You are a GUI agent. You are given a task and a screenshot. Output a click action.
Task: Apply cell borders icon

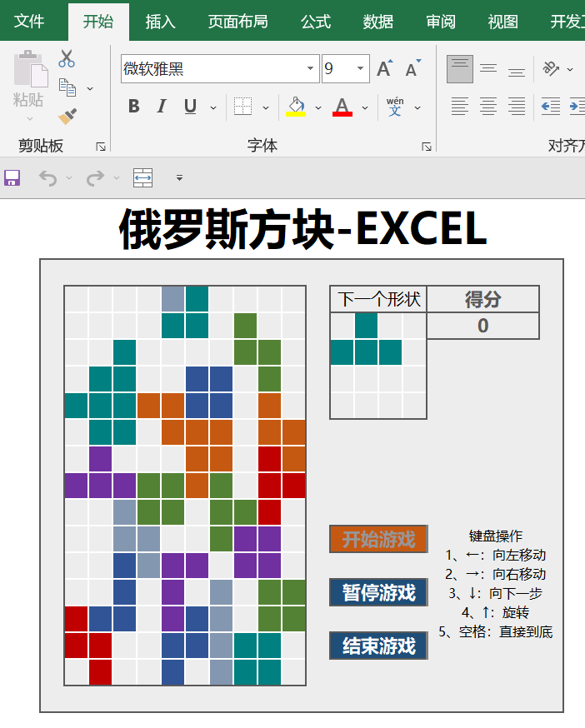[242, 107]
